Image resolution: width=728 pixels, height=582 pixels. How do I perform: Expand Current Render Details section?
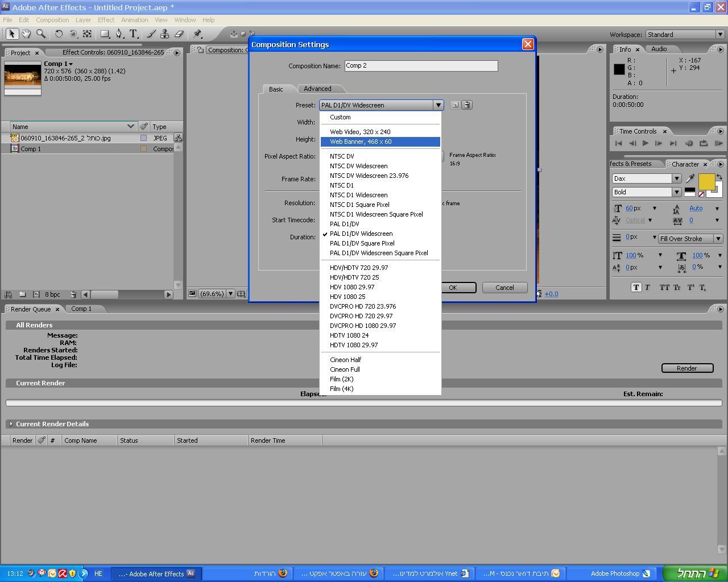click(11, 424)
